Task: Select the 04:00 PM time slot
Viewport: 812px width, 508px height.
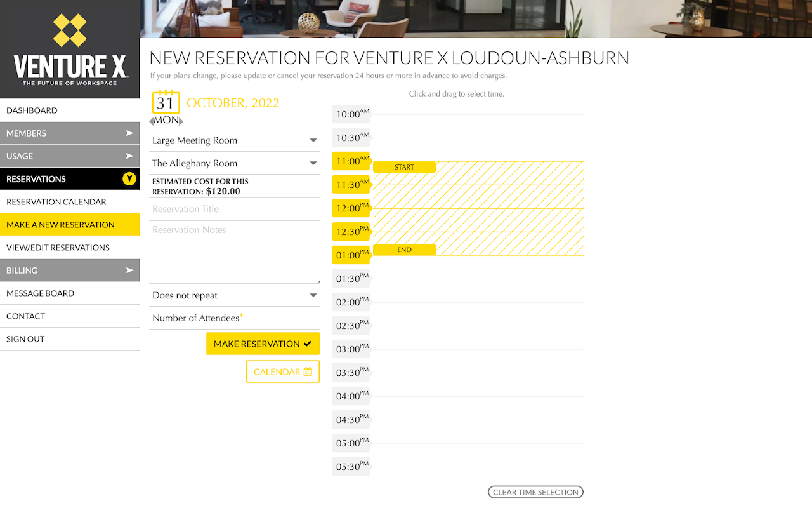Action: 351,396
